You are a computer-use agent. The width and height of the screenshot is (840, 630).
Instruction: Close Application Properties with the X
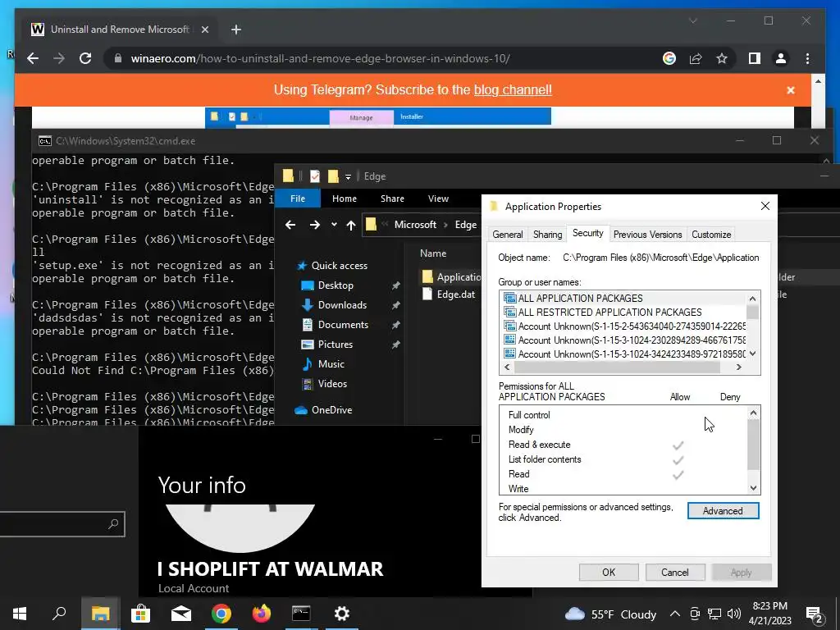click(765, 206)
